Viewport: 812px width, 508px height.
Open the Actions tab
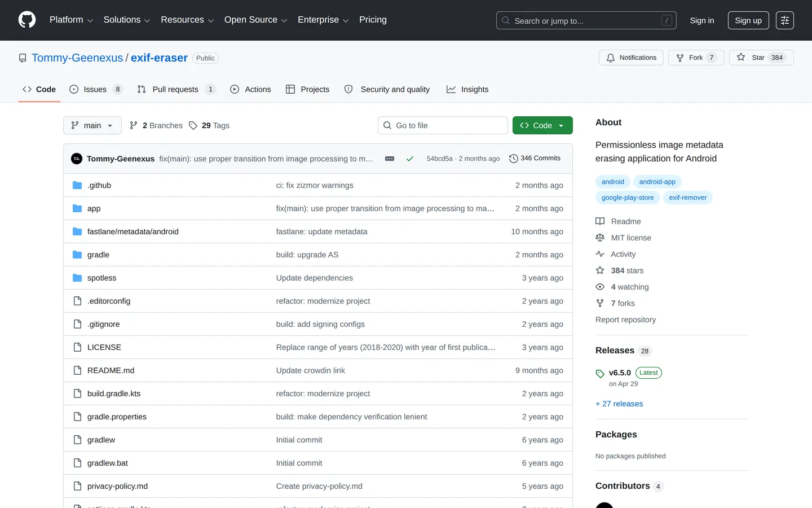(x=250, y=89)
